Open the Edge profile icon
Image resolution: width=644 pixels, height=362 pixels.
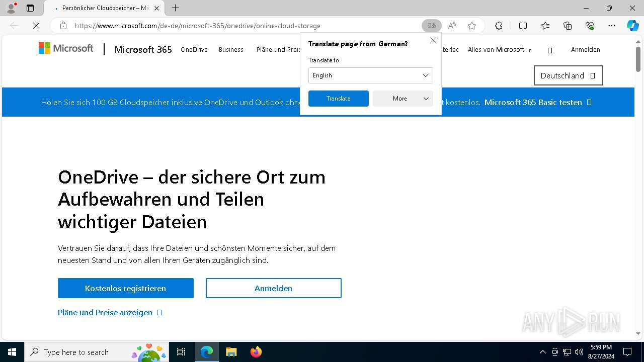point(11,8)
